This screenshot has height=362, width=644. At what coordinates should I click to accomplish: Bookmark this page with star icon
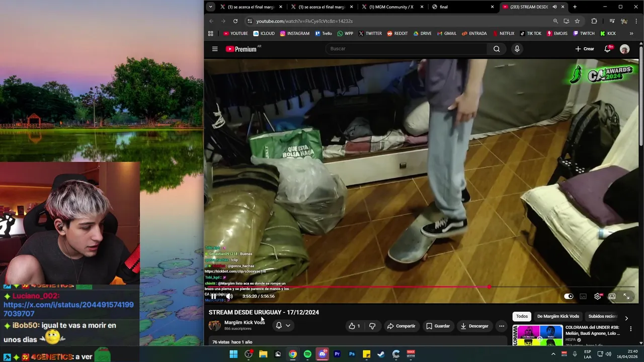(x=577, y=21)
